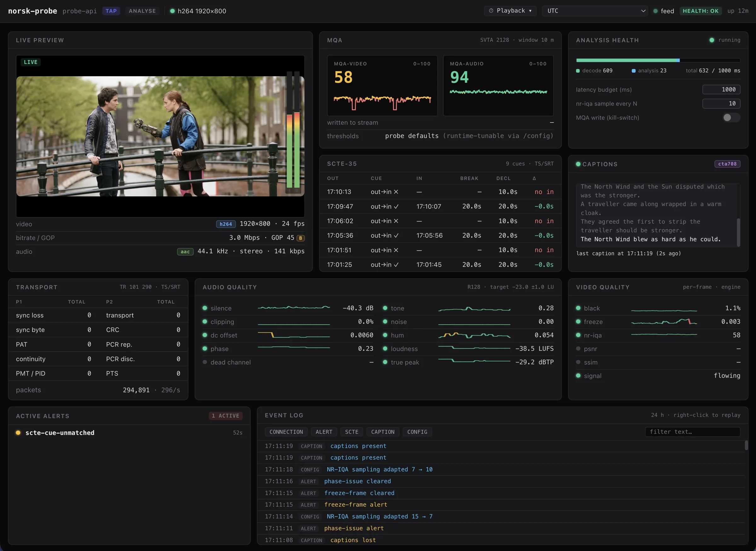Open the UTC timezone selector
756x551 pixels.
595,11
